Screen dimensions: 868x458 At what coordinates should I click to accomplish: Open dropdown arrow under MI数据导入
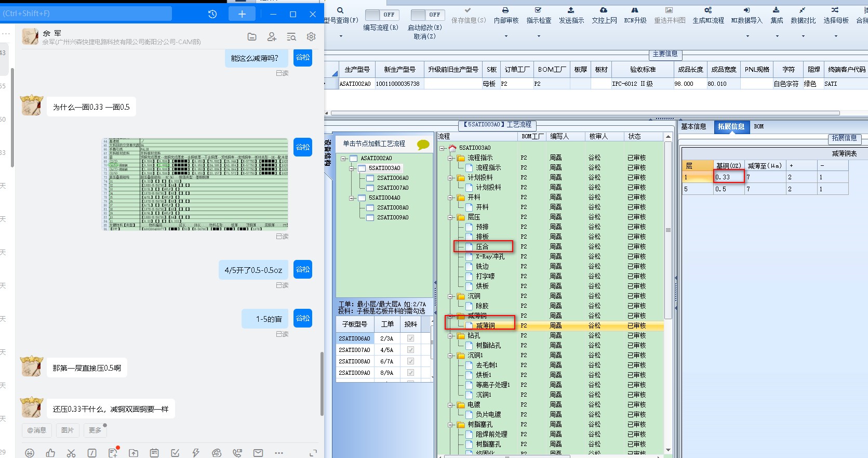(747, 36)
